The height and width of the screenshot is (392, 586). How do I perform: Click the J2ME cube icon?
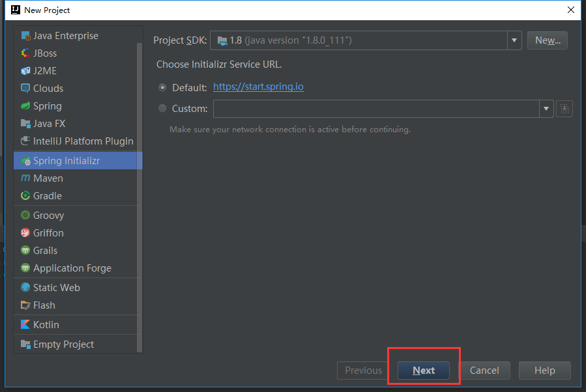click(x=25, y=71)
